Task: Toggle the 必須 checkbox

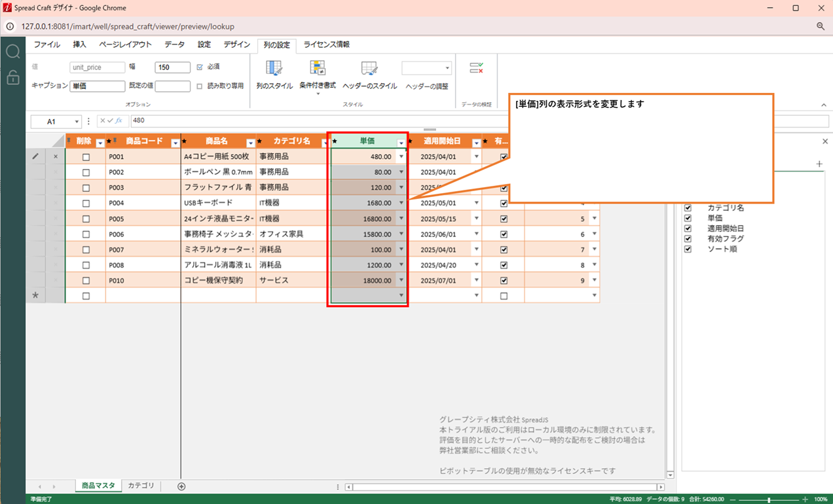Action: click(200, 67)
